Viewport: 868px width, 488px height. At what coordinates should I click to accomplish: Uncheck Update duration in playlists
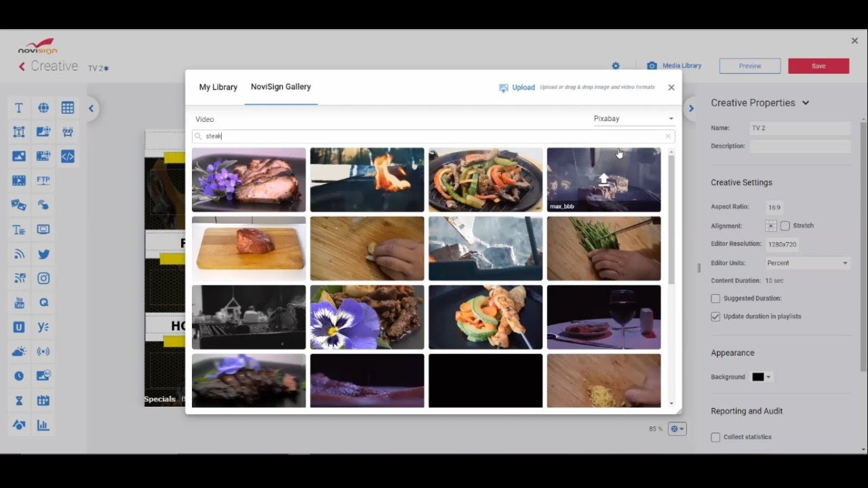pyautogui.click(x=715, y=317)
